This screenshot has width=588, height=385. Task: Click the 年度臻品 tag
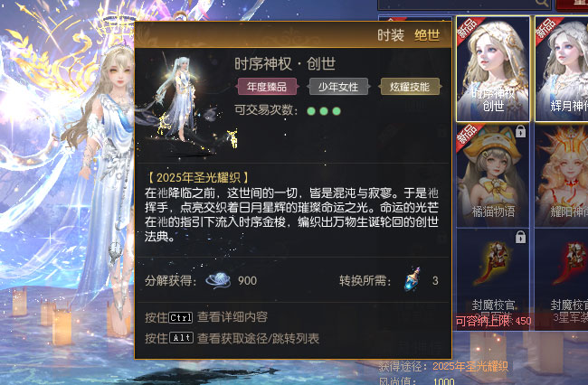(266, 87)
